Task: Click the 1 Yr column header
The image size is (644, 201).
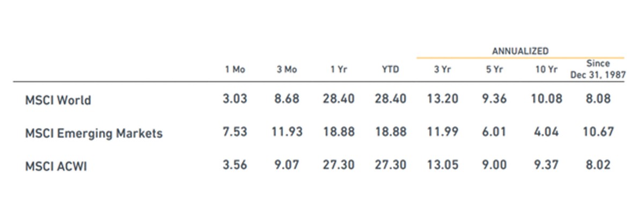Action: (339, 69)
